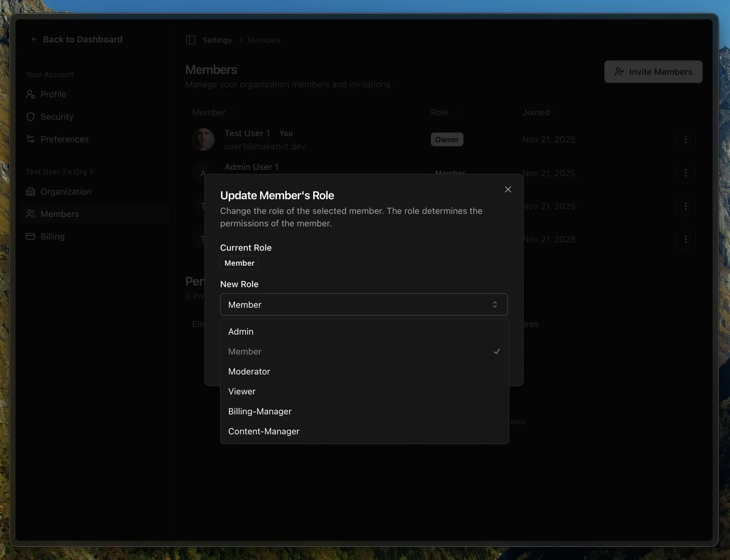
Task: Select Billing-Manager role option
Action: click(x=260, y=411)
